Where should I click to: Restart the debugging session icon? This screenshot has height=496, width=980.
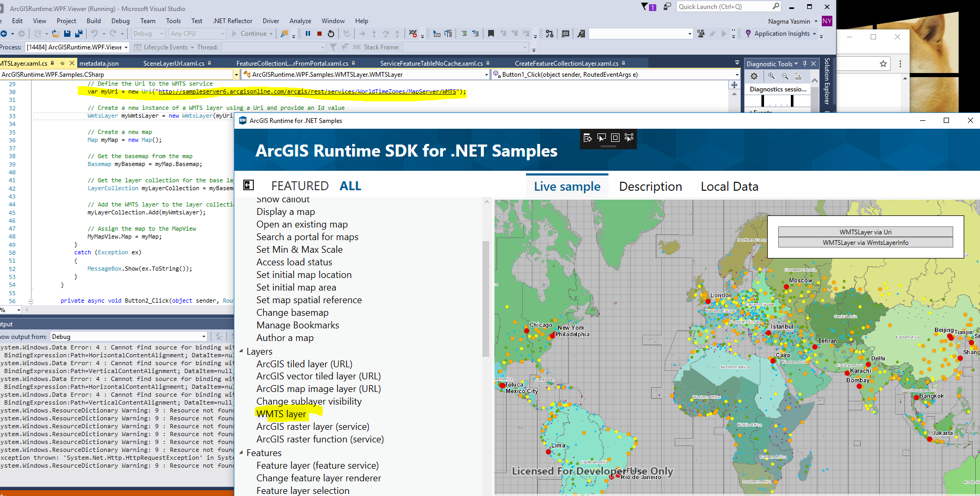(331, 34)
